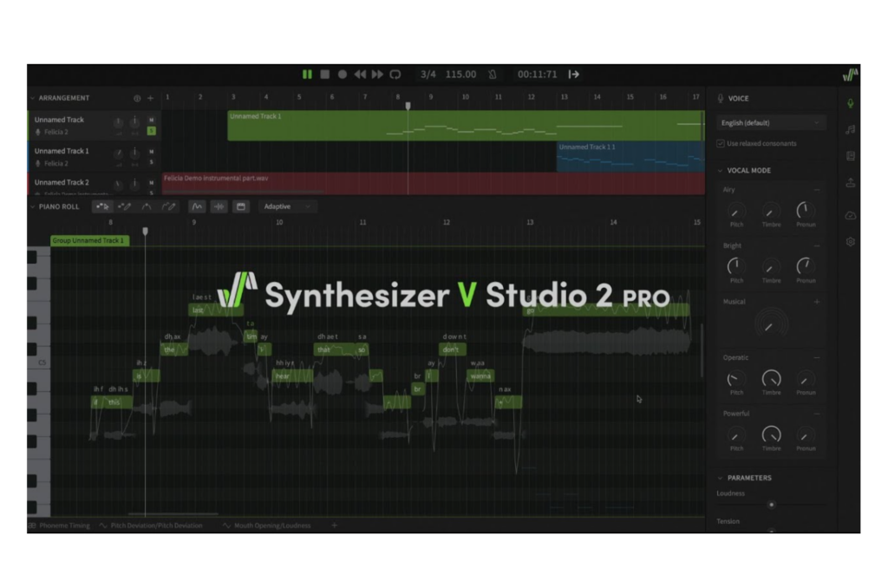
Task: Open Pitch Deviation/Pitch Deviation tab
Action: pyautogui.click(x=151, y=526)
